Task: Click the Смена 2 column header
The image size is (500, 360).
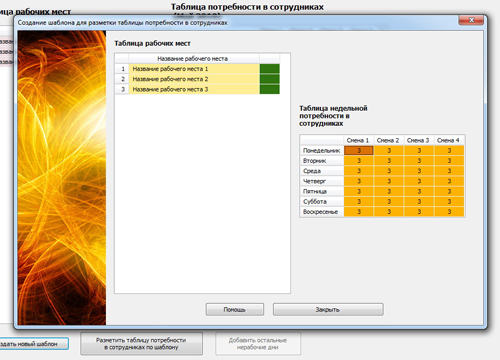Action: coord(389,140)
